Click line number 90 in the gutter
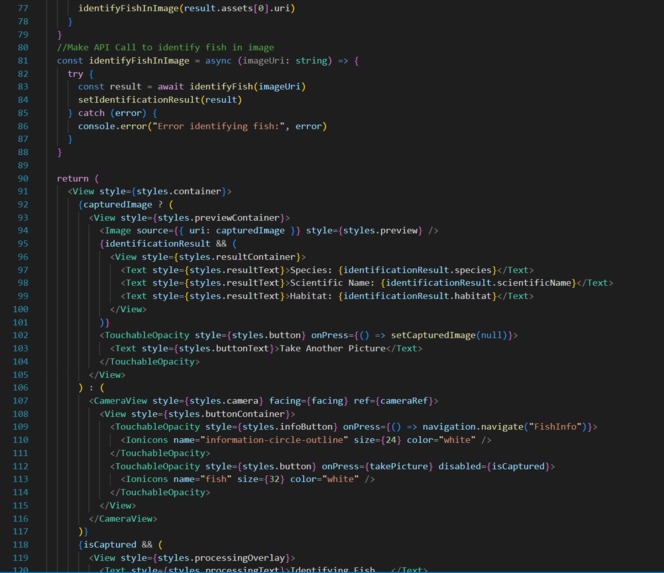 coord(23,178)
